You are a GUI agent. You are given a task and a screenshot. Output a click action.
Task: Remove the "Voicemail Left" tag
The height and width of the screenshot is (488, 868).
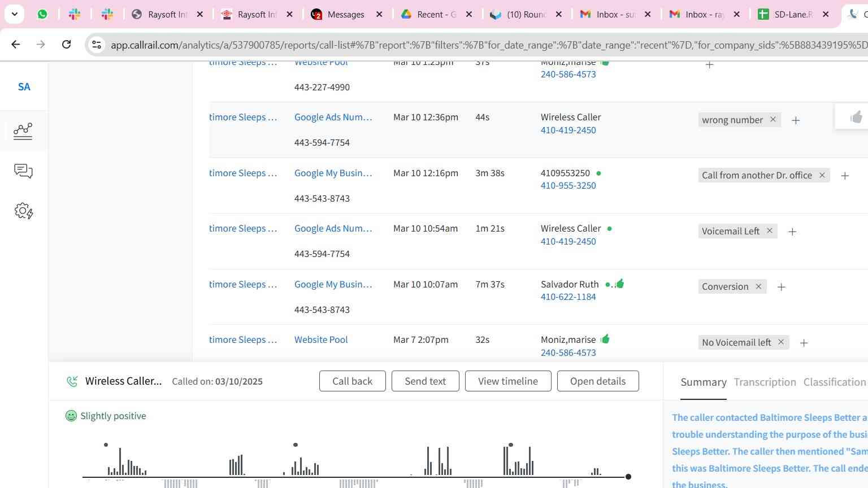coord(769,231)
